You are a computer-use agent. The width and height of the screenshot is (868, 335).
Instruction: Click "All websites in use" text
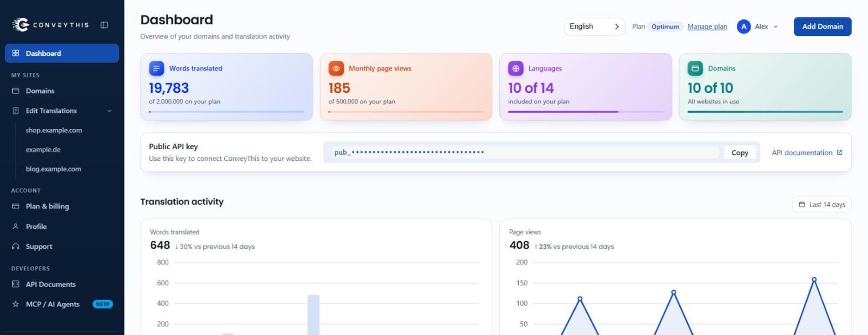[713, 102]
